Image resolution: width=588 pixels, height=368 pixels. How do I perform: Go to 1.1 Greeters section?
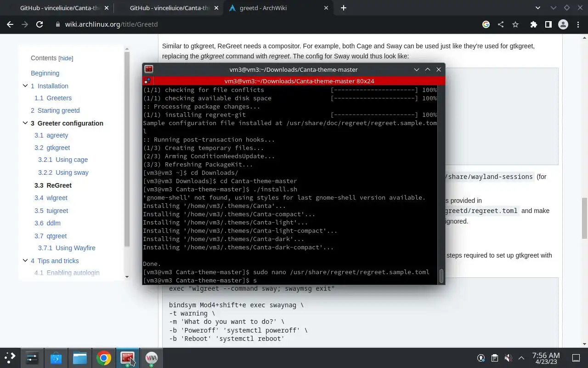(53, 98)
